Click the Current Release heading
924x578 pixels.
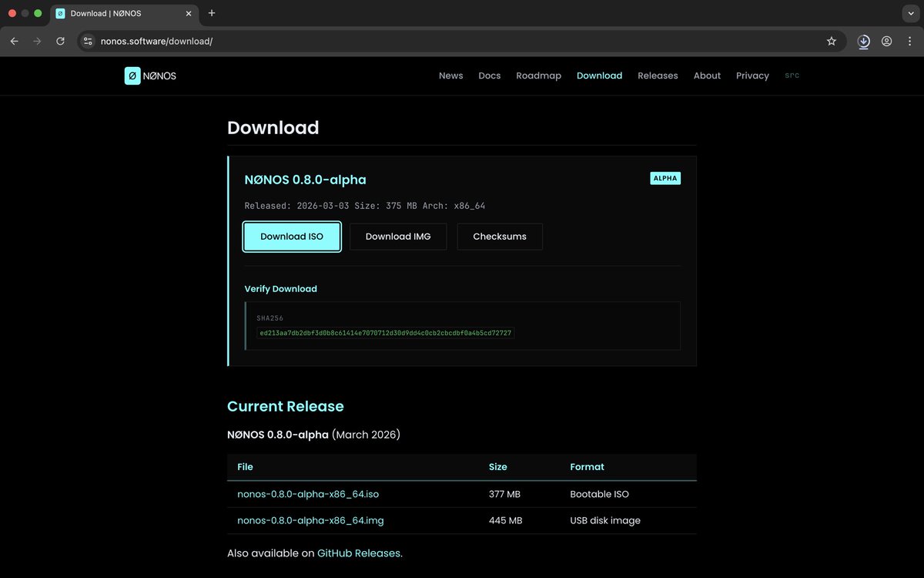[x=286, y=406]
